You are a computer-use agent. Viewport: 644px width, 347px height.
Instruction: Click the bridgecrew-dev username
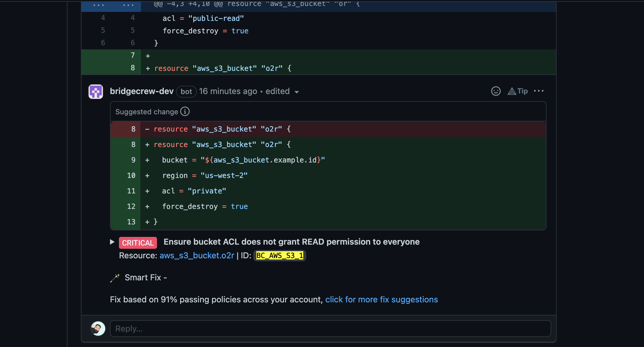pyautogui.click(x=142, y=91)
